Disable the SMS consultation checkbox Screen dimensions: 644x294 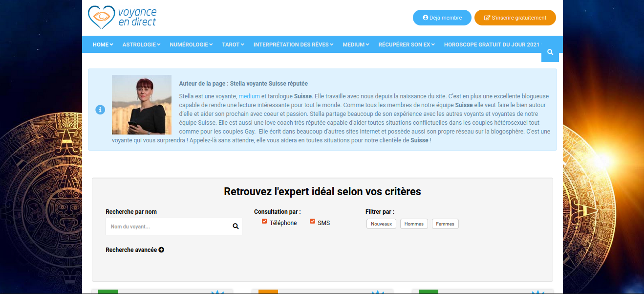[312, 221]
